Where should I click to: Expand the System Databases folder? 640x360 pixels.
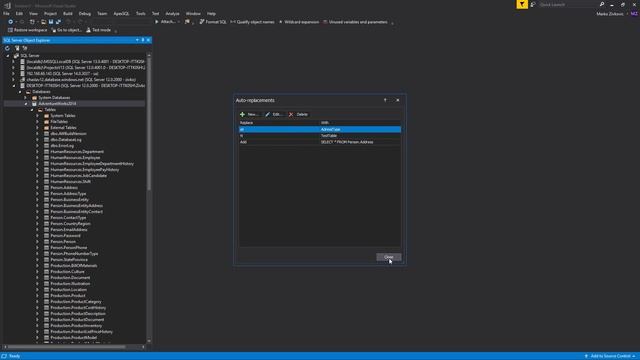26,98
